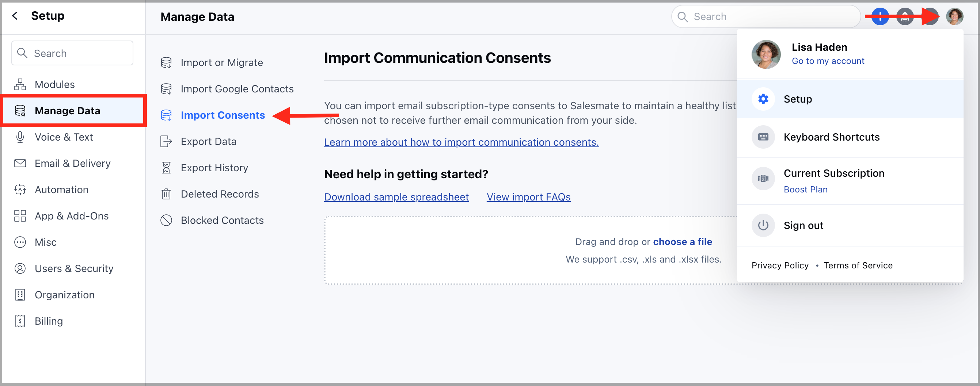The image size is (980, 386).
Task: Select the Blocked Contacts icon
Action: 166,220
